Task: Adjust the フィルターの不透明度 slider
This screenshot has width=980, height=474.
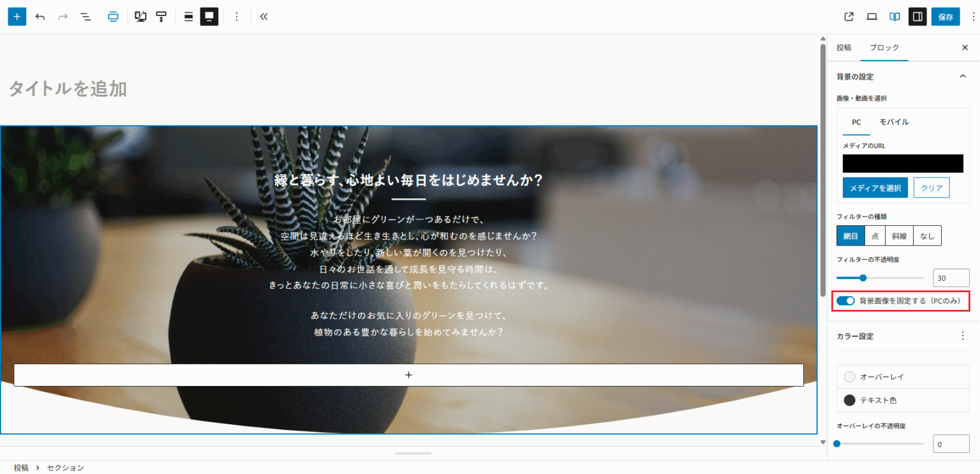Action: pyautogui.click(x=863, y=278)
